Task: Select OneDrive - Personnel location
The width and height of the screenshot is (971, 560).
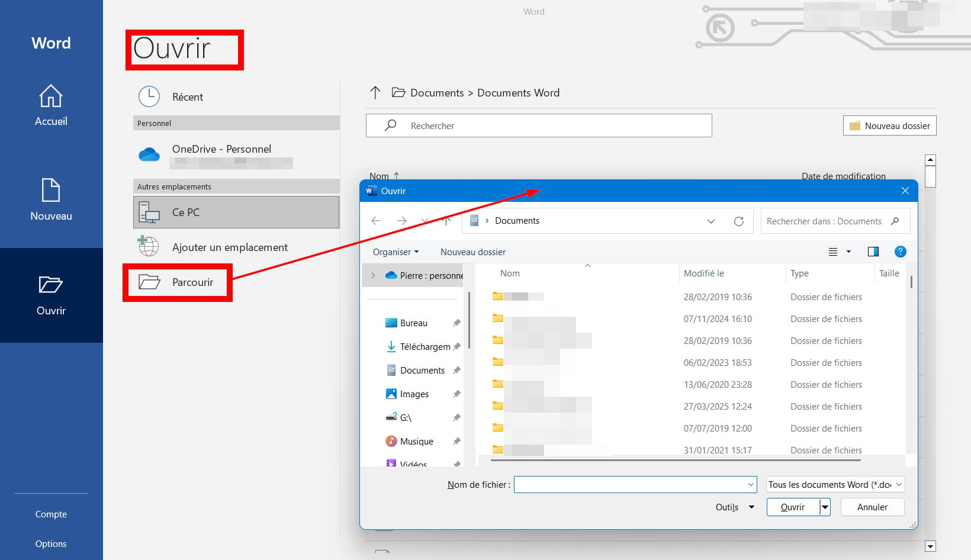Action: click(236, 154)
